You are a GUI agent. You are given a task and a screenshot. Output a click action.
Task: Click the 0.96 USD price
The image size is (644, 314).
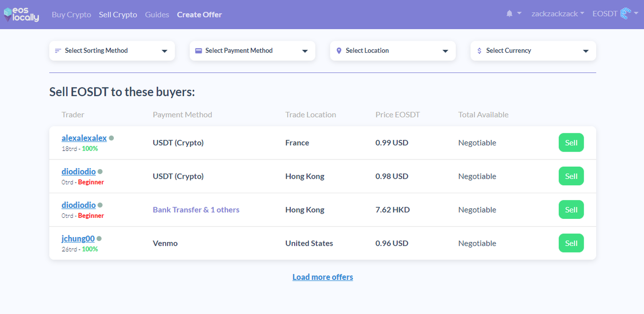click(x=392, y=243)
